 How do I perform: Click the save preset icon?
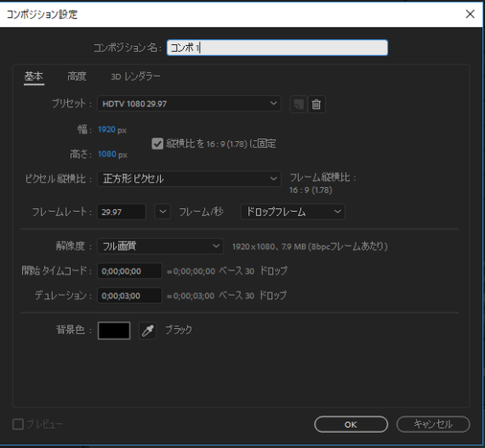299,104
